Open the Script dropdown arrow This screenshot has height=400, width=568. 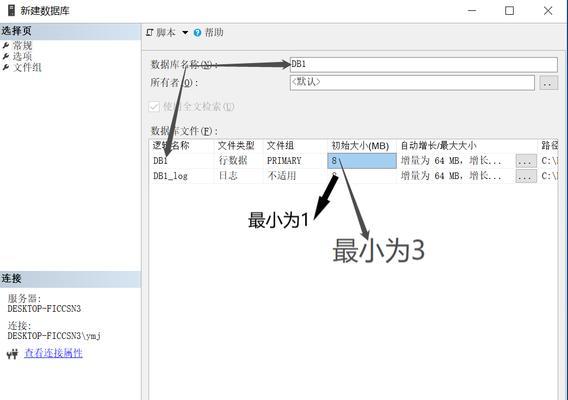[x=185, y=33]
